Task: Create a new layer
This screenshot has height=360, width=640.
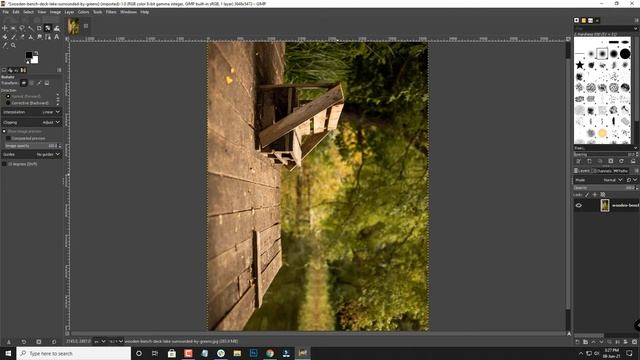Action: point(577,342)
